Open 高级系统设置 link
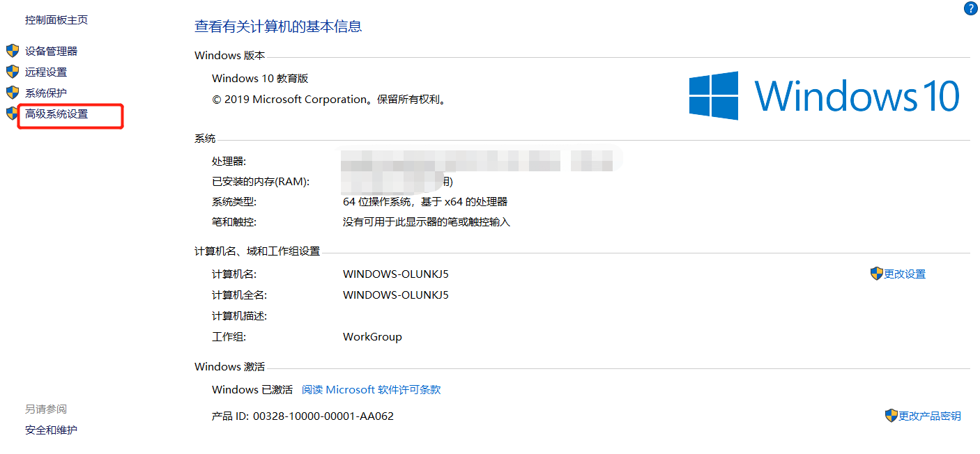This screenshot has height=454, width=980. pyautogui.click(x=56, y=113)
